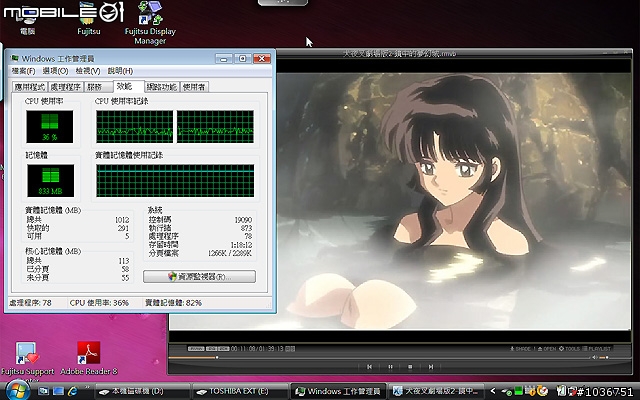
Task: Click 已分頁 value 58
Action: 125,269
